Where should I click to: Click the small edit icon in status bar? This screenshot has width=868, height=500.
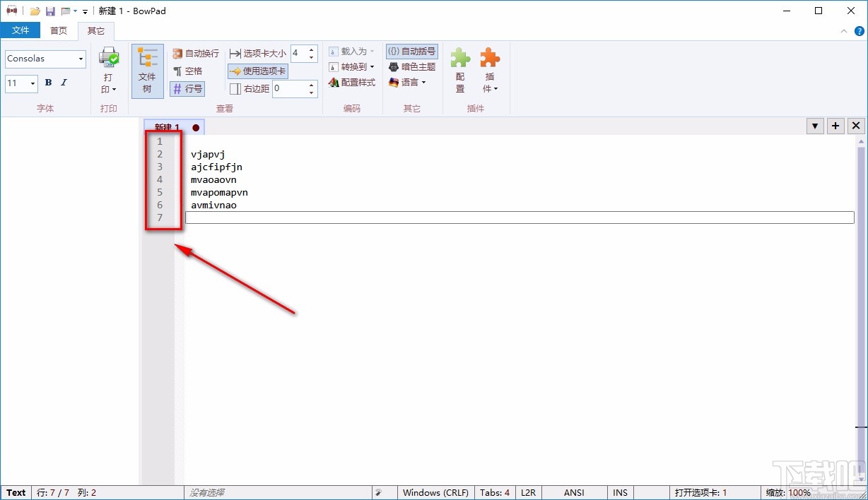(x=379, y=492)
